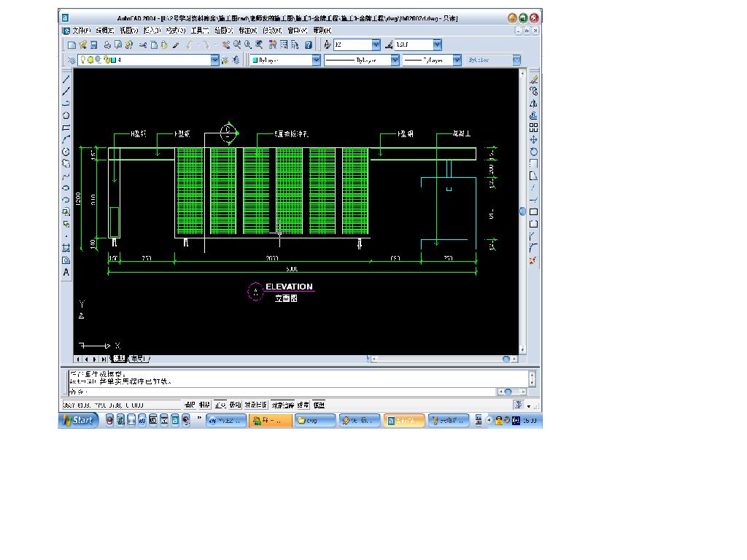The height and width of the screenshot is (560, 747).
Task: Click the Move modify tool
Action: [x=533, y=139]
